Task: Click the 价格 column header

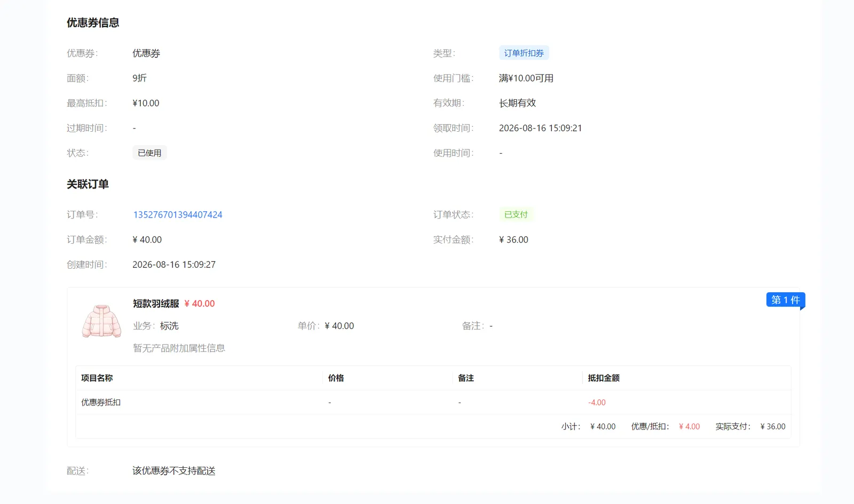Action: [x=336, y=378]
